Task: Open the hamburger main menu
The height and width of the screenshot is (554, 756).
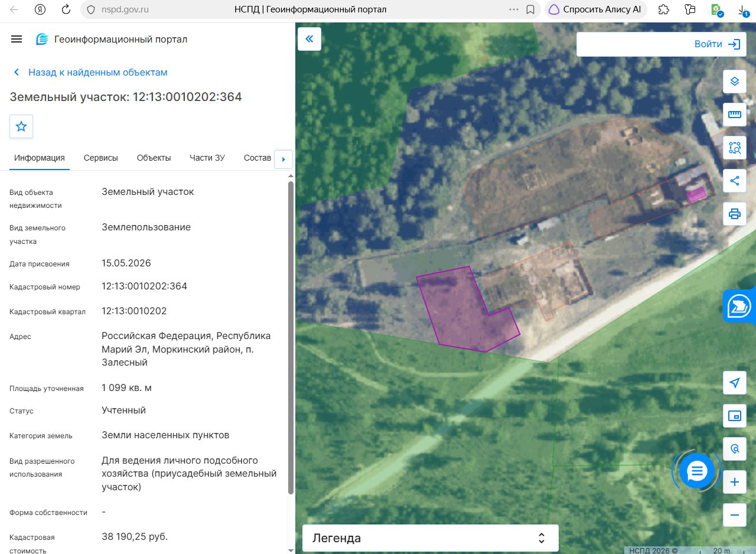Action: coord(17,40)
